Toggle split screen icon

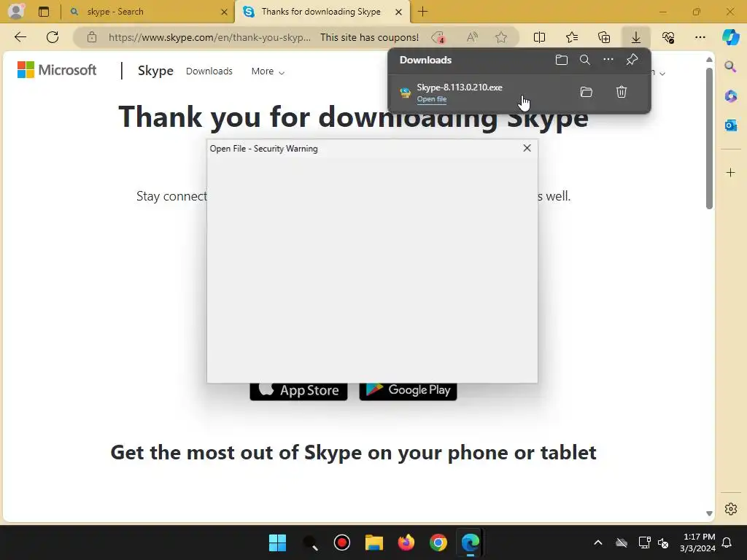(539, 37)
